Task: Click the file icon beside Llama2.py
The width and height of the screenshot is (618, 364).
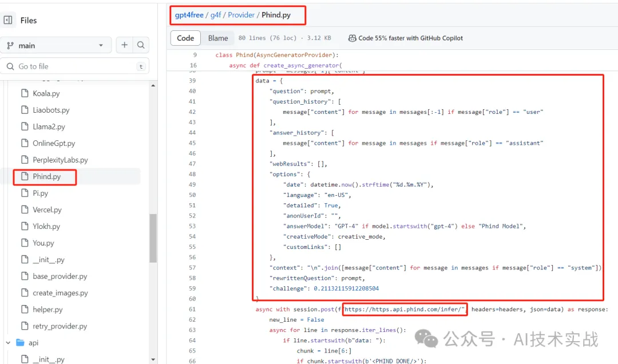Action: click(x=25, y=126)
